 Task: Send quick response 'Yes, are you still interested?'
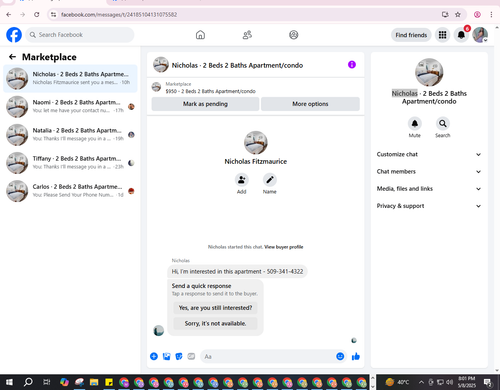pyautogui.click(x=215, y=308)
